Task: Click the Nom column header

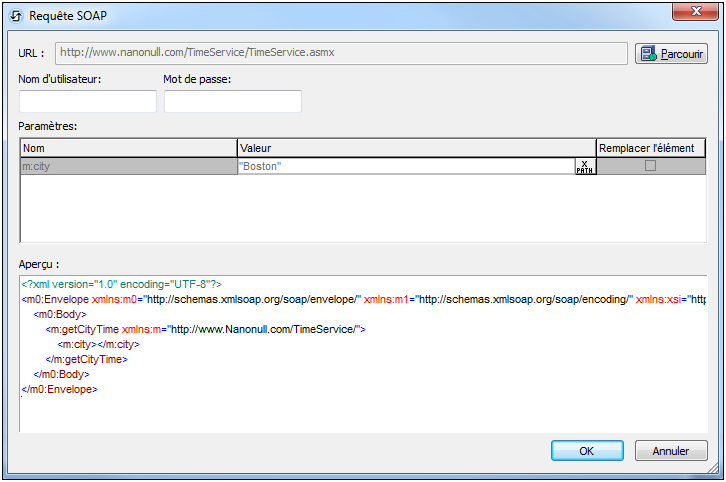Action: (x=128, y=148)
